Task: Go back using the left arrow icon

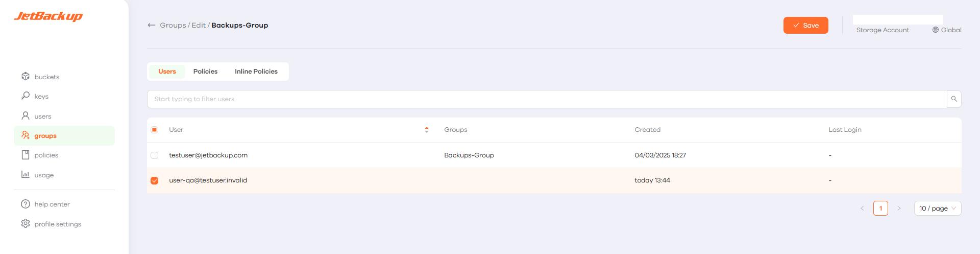Action: 151,25
